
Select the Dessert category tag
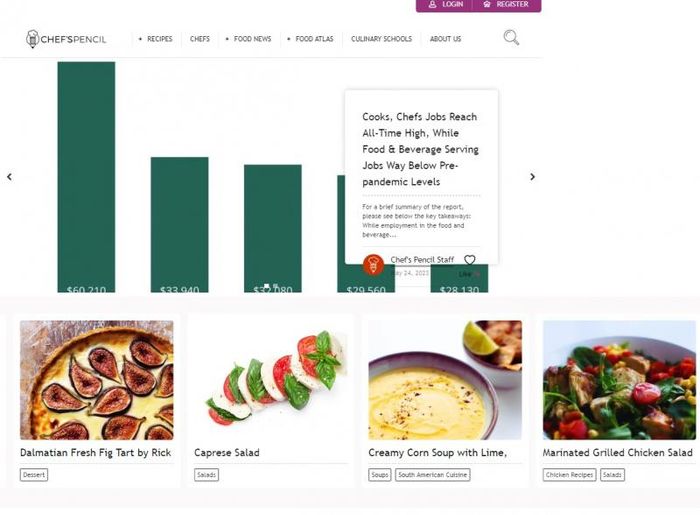(34, 475)
